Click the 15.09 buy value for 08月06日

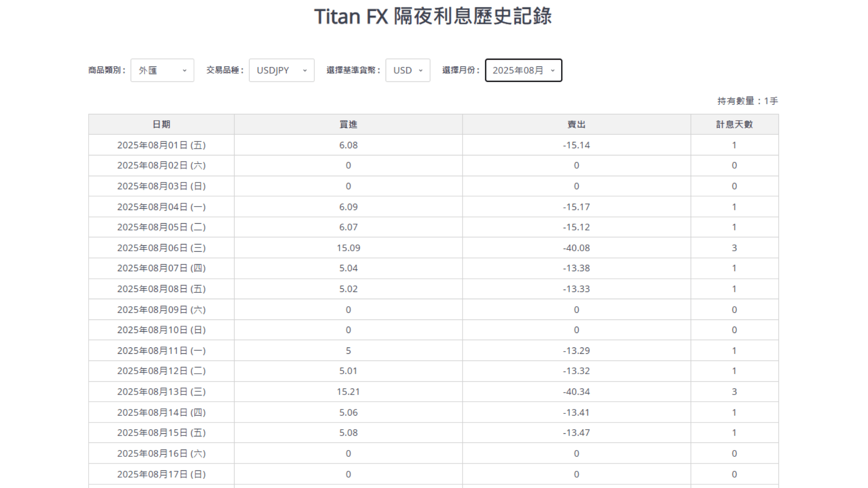pyautogui.click(x=348, y=248)
